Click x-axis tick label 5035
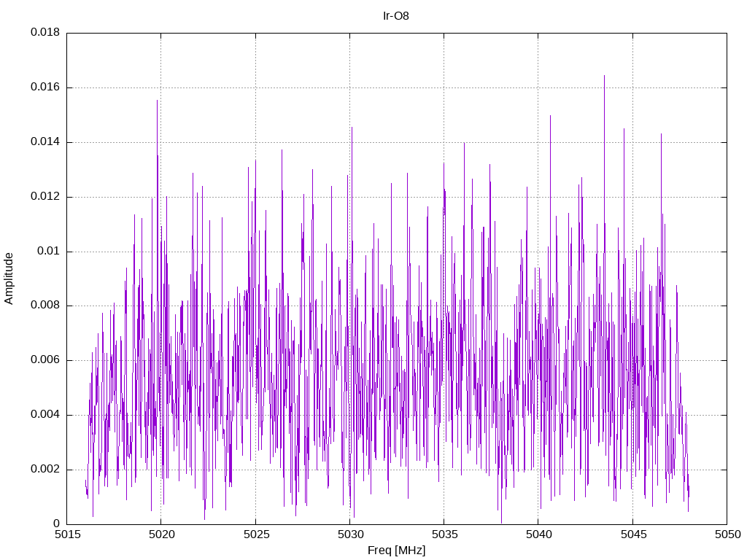This screenshot has height=560, width=747. (x=444, y=534)
